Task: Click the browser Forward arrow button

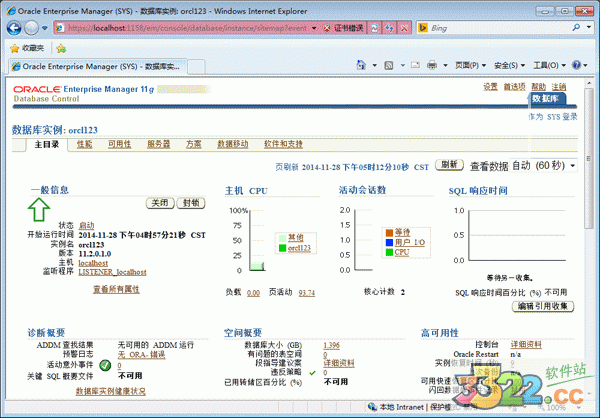Action: 31,28
